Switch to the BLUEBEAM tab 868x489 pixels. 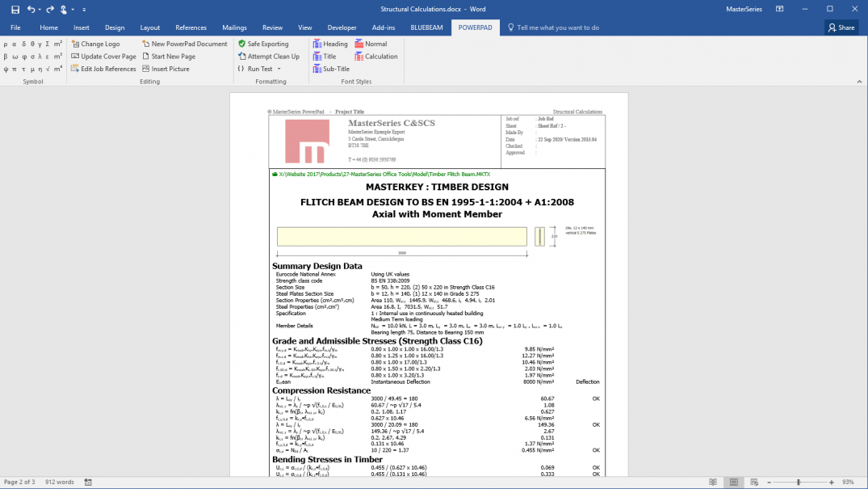tap(426, 27)
